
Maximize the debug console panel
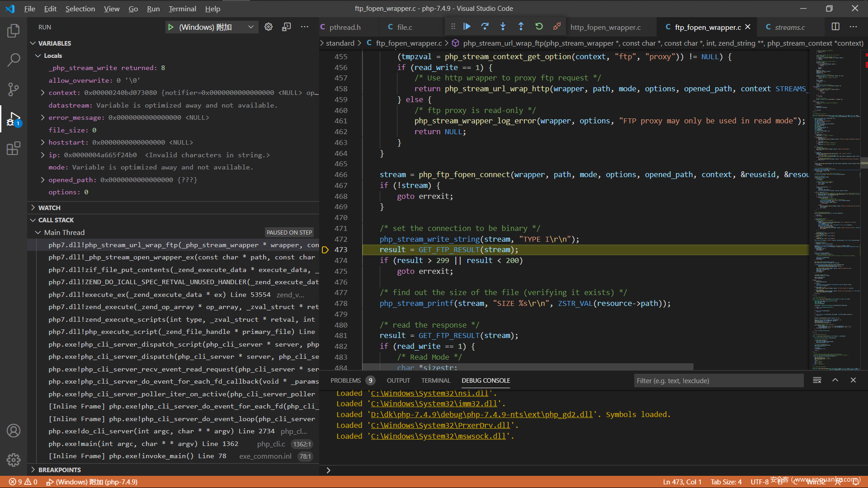click(x=835, y=380)
